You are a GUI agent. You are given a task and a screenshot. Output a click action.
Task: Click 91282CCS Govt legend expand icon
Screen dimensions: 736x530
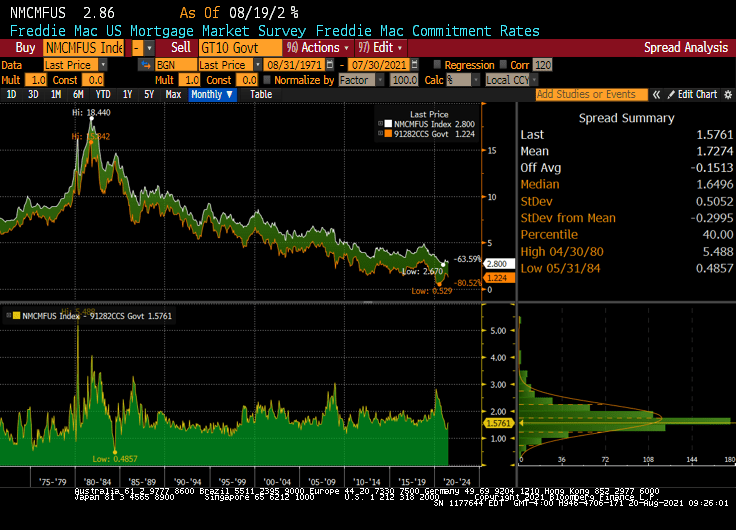click(x=381, y=134)
